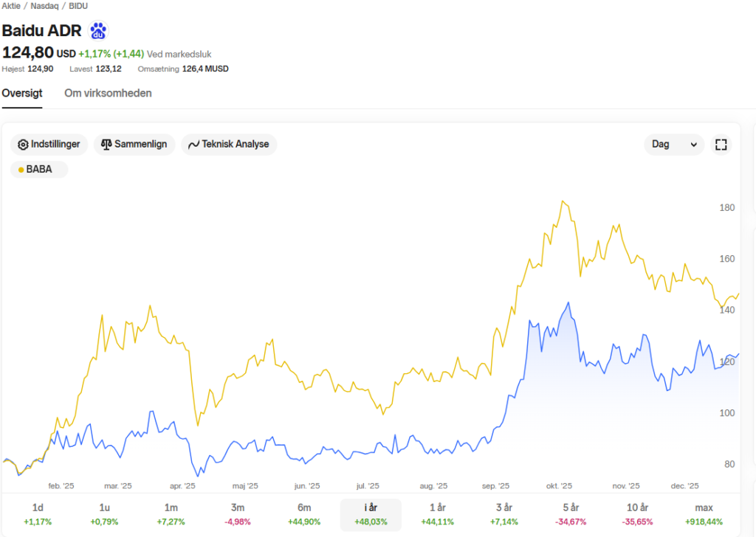Open the Dag interval dropdown
The height and width of the screenshot is (537, 756).
click(673, 145)
